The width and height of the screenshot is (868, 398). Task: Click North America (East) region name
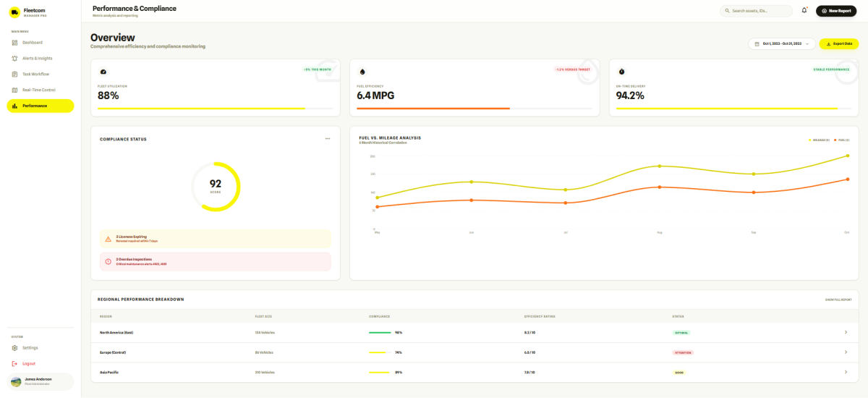[x=116, y=333]
